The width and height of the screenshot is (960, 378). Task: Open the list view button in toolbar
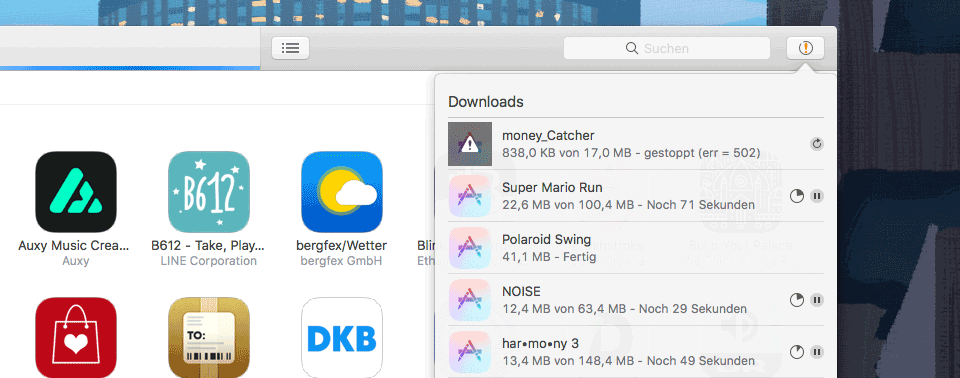290,48
